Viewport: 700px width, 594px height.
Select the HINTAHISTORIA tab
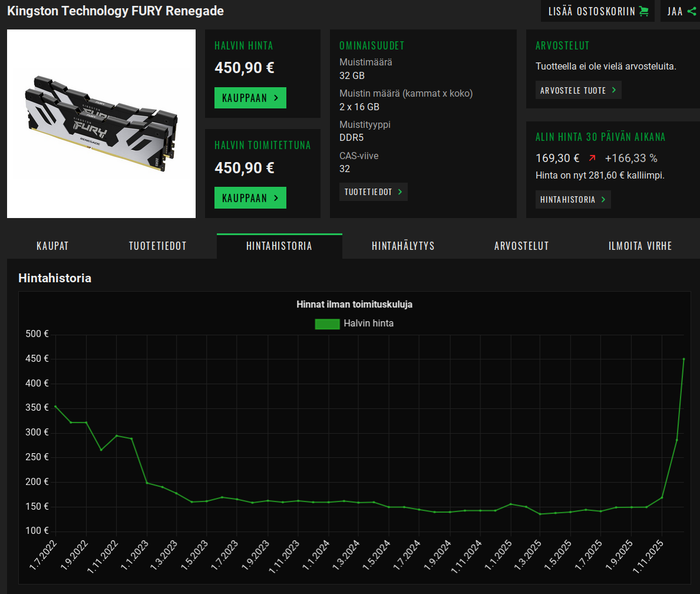(279, 246)
